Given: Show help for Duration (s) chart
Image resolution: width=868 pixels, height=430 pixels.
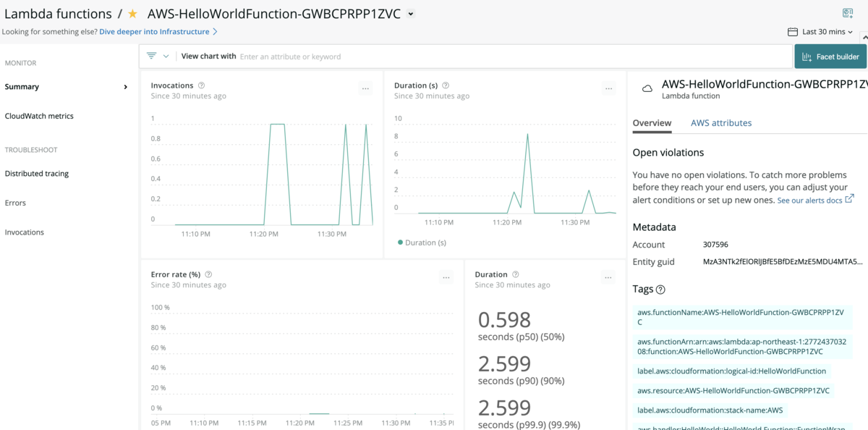Looking at the screenshot, I should click(x=446, y=85).
